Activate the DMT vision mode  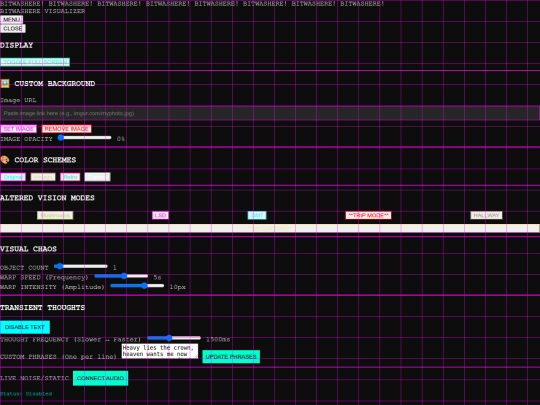(x=257, y=216)
